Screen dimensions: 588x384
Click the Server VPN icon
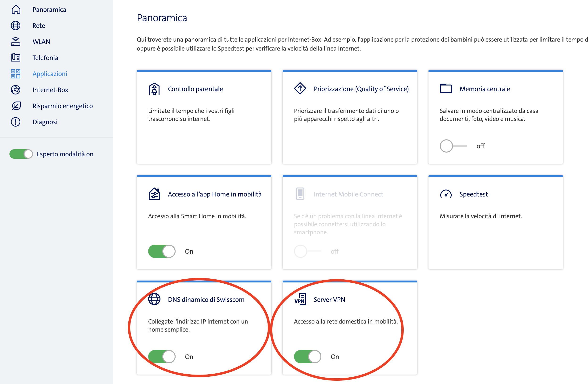pyautogui.click(x=300, y=299)
